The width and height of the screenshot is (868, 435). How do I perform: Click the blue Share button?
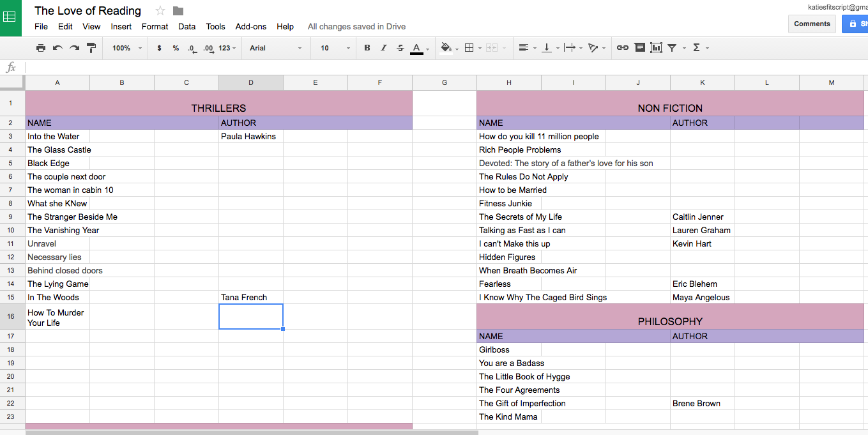[855, 24]
